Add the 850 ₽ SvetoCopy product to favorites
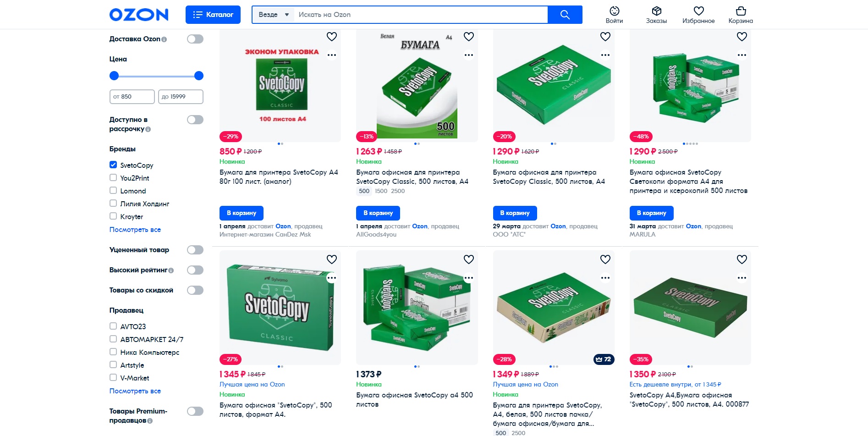 [x=332, y=37]
